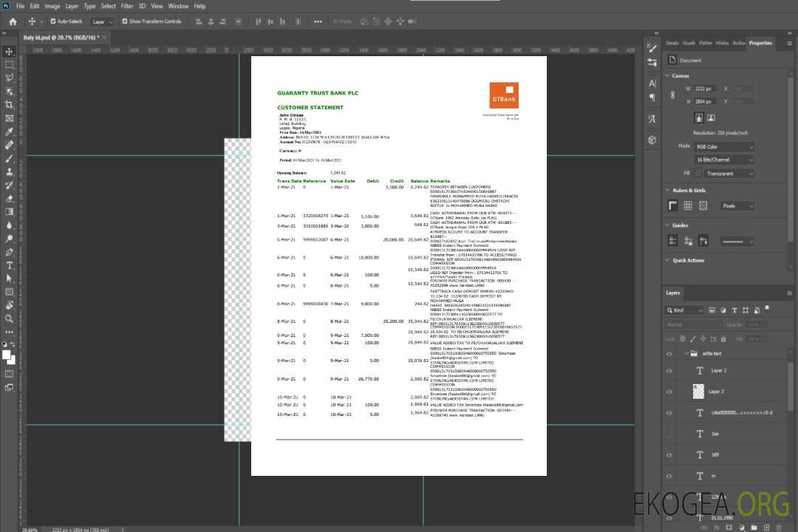Open the Kind layer filter dropdown
The height and width of the screenshot is (532, 798).
click(684, 310)
